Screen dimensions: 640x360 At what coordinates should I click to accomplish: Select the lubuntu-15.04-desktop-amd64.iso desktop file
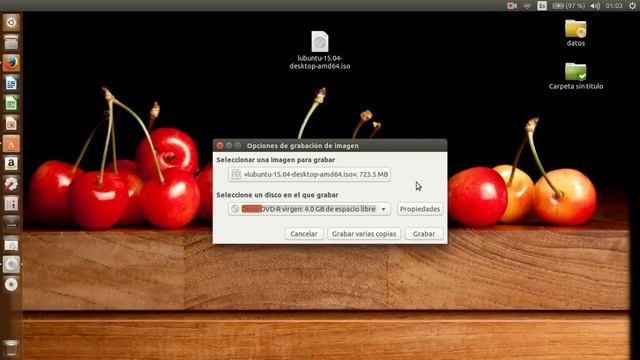(x=320, y=50)
